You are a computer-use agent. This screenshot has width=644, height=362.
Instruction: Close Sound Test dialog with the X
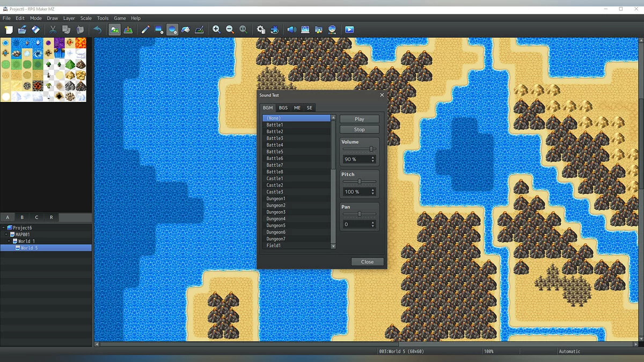[382, 95]
